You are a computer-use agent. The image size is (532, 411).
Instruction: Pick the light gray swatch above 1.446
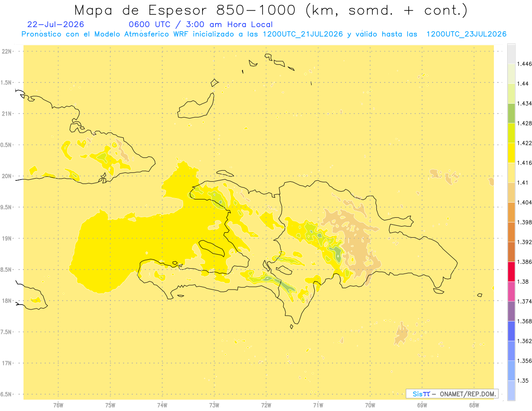(x=511, y=54)
